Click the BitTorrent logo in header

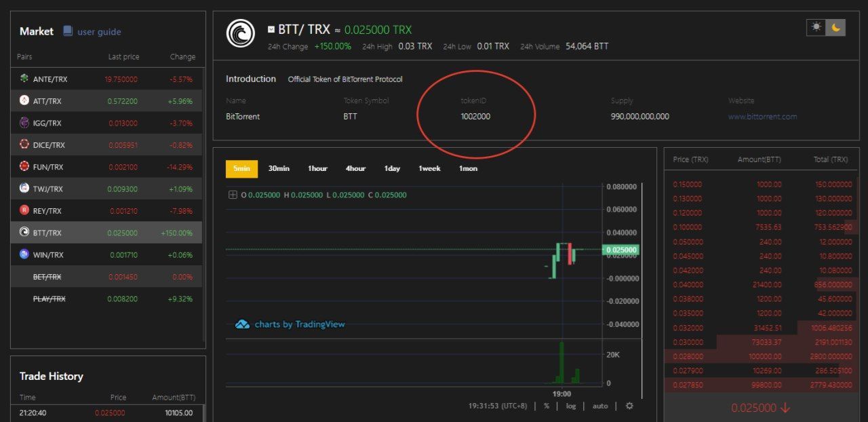pyautogui.click(x=241, y=33)
